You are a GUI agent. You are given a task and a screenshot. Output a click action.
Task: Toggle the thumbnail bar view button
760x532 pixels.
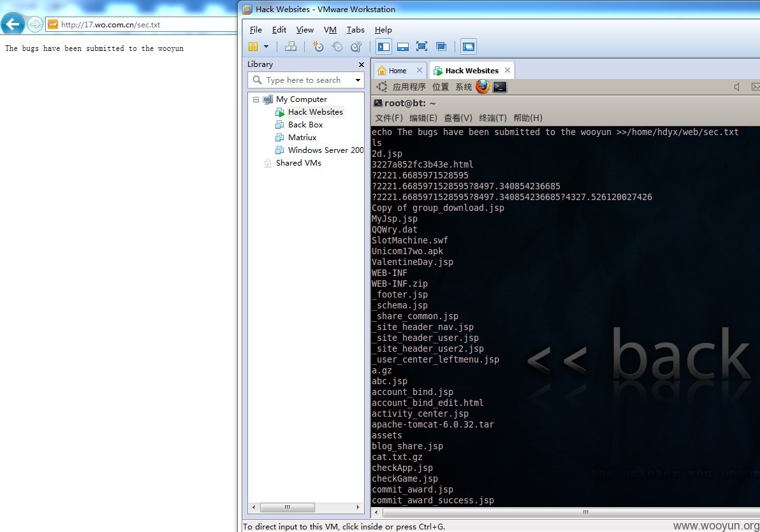(403, 47)
